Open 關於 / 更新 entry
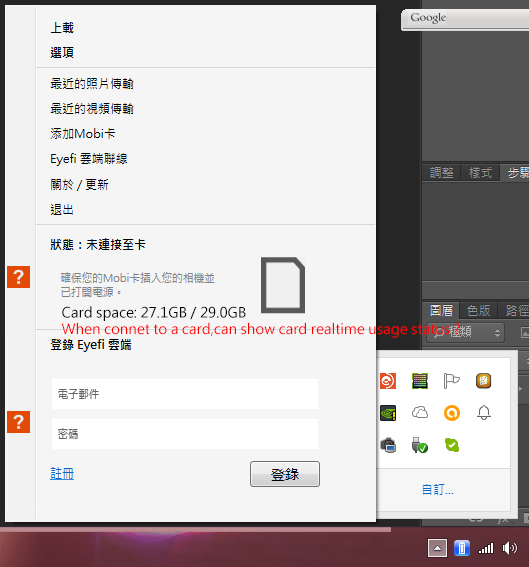This screenshot has height=567, width=529. 79,184
